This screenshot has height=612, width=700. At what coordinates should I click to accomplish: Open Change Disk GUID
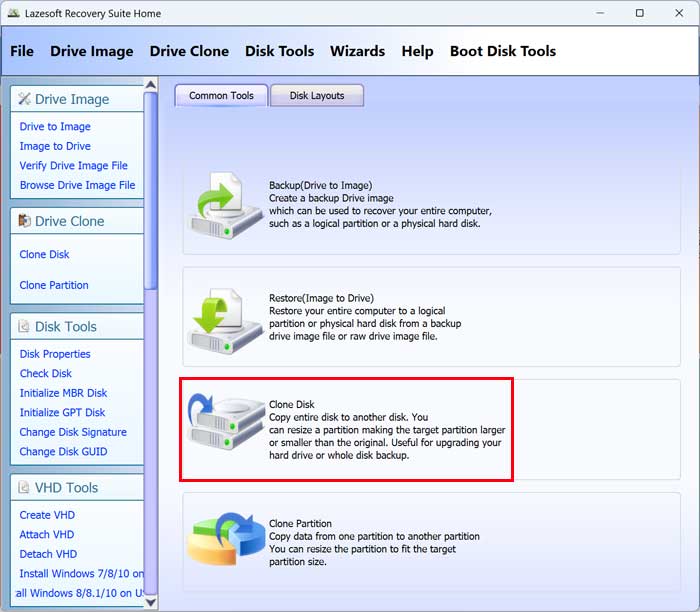pyautogui.click(x=63, y=451)
